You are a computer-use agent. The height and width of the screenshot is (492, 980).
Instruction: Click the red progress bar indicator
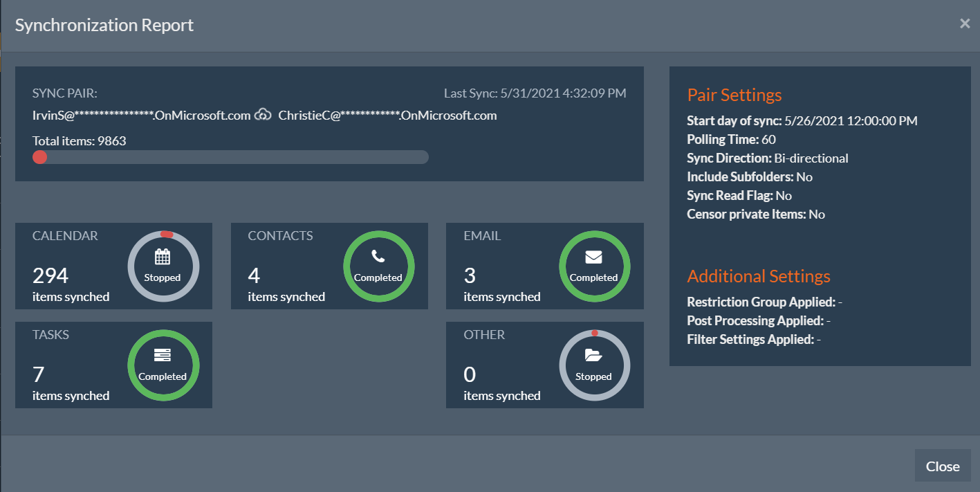[x=40, y=157]
